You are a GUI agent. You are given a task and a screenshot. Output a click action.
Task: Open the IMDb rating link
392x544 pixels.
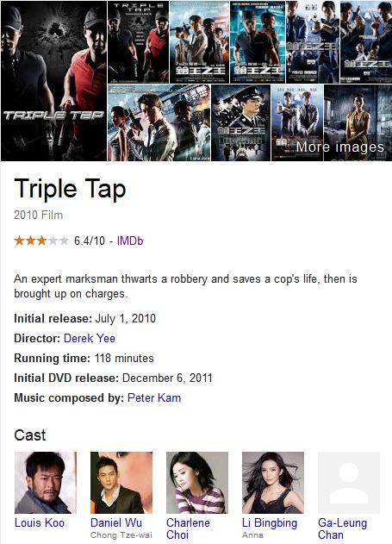(x=129, y=241)
